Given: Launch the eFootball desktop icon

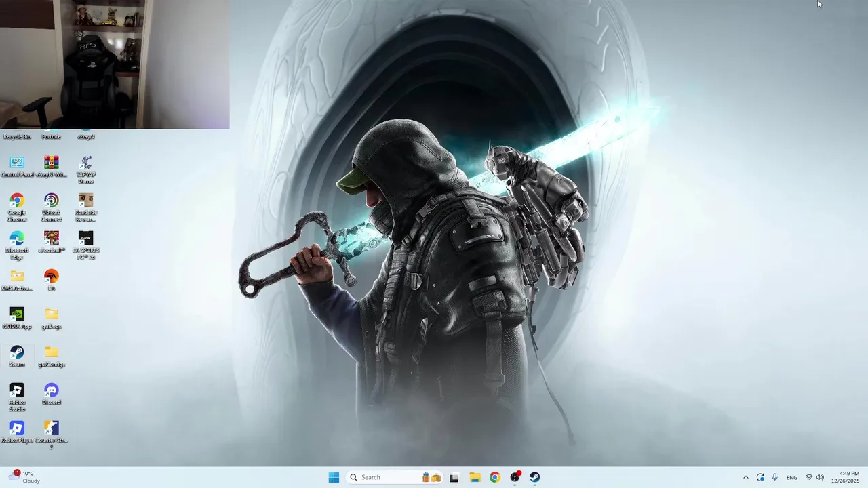Looking at the screenshot, I should [51, 243].
